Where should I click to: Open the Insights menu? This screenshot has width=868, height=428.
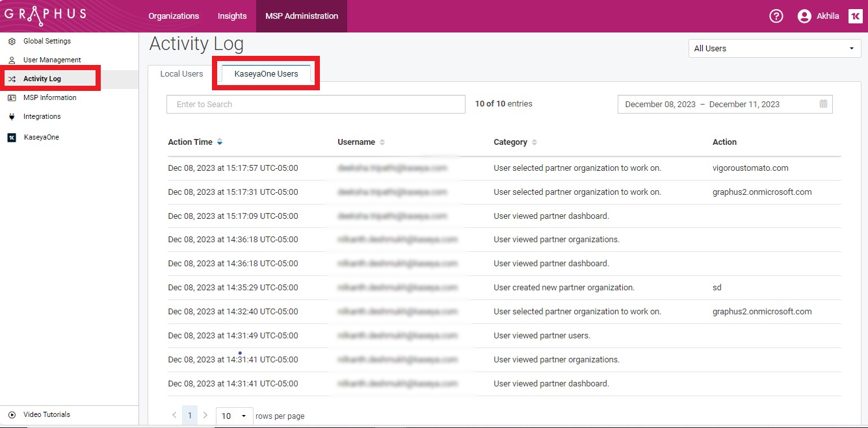[x=232, y=16]
